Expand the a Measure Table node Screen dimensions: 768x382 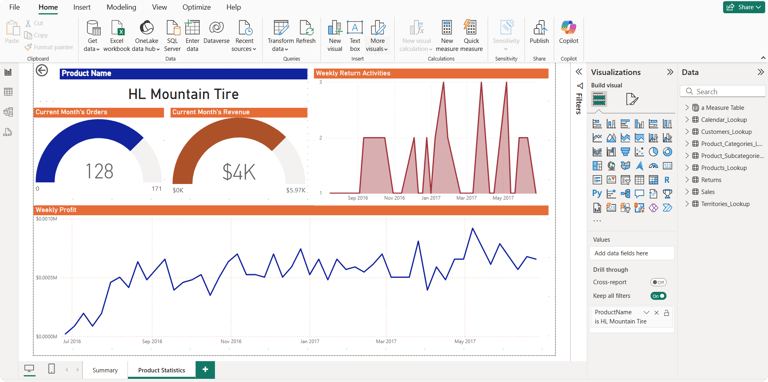click(687, 108)
